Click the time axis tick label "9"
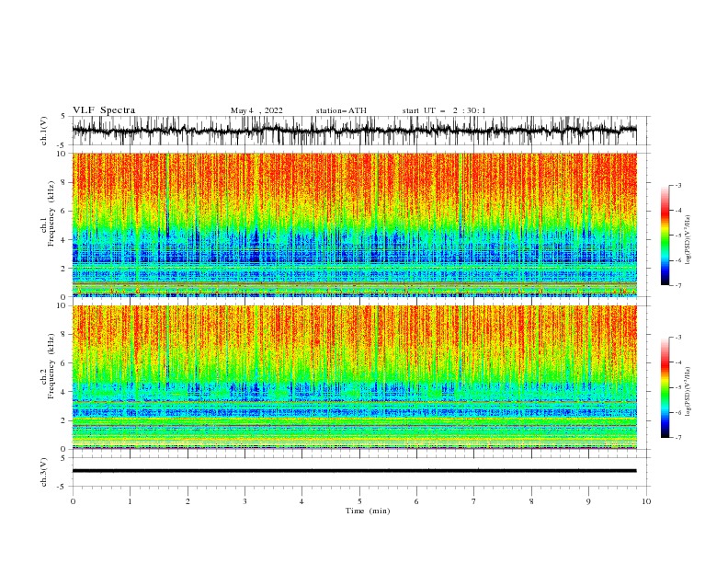The height and width of the screenshot is (563, 728). (x=588, y=501)
